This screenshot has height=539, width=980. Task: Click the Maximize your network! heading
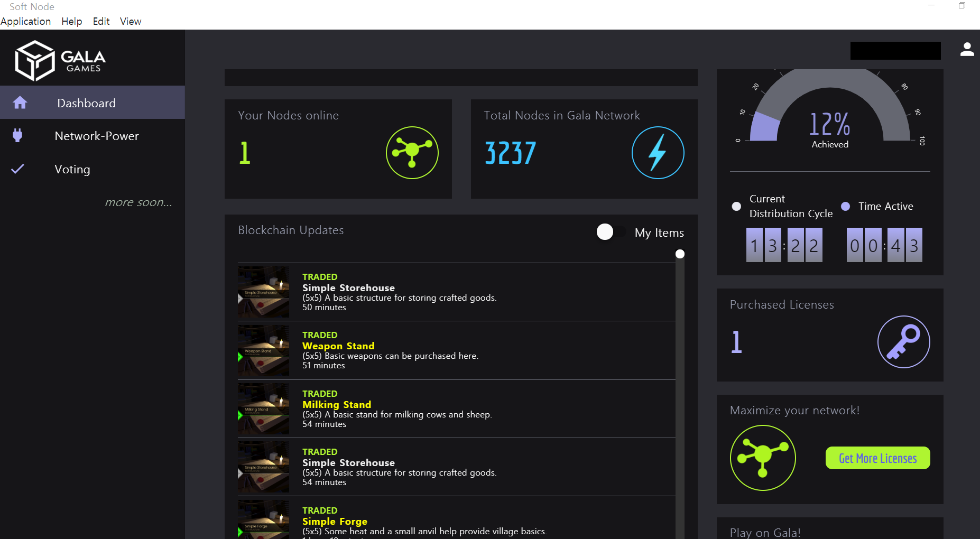(794, 410)
